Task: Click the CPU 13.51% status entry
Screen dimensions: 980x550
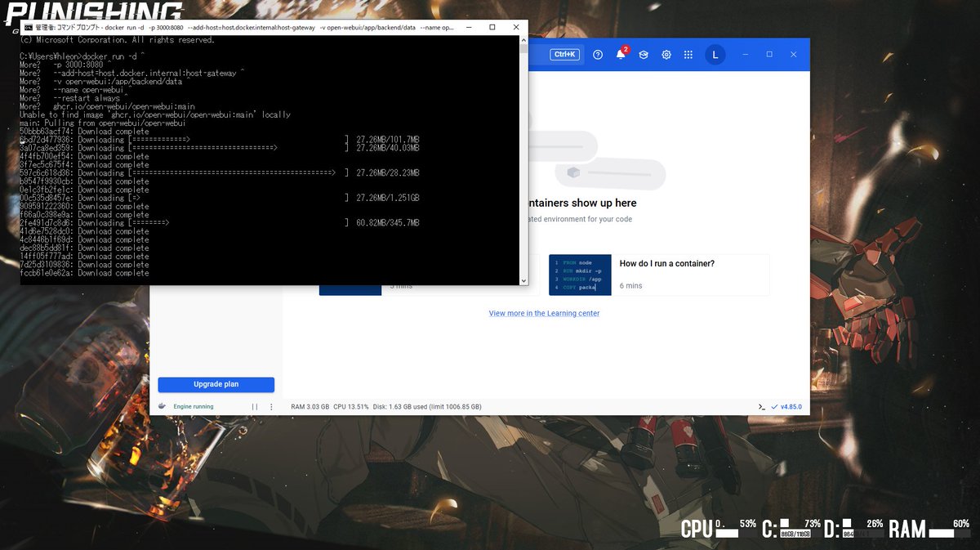Action: pyautogui.click(x=351, y=407)
